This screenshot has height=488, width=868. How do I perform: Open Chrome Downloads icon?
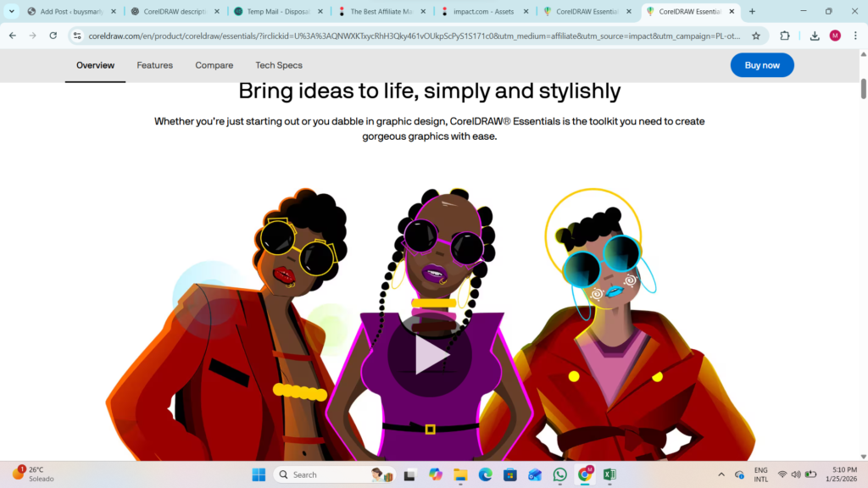pos(815,36)
